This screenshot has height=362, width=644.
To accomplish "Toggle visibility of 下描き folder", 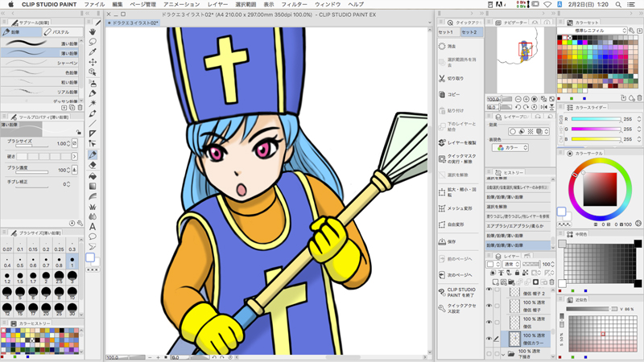I will click(x=489, y=353).
